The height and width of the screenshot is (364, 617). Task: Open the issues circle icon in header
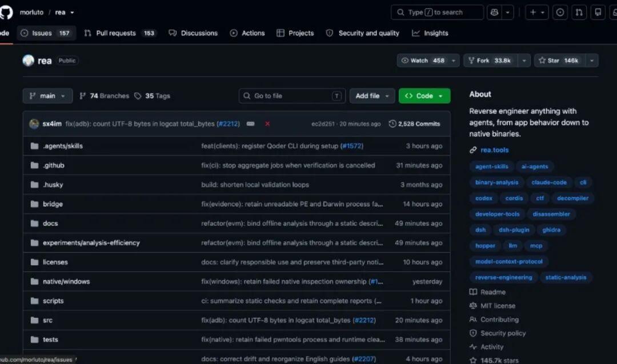[x=560, y=12]
